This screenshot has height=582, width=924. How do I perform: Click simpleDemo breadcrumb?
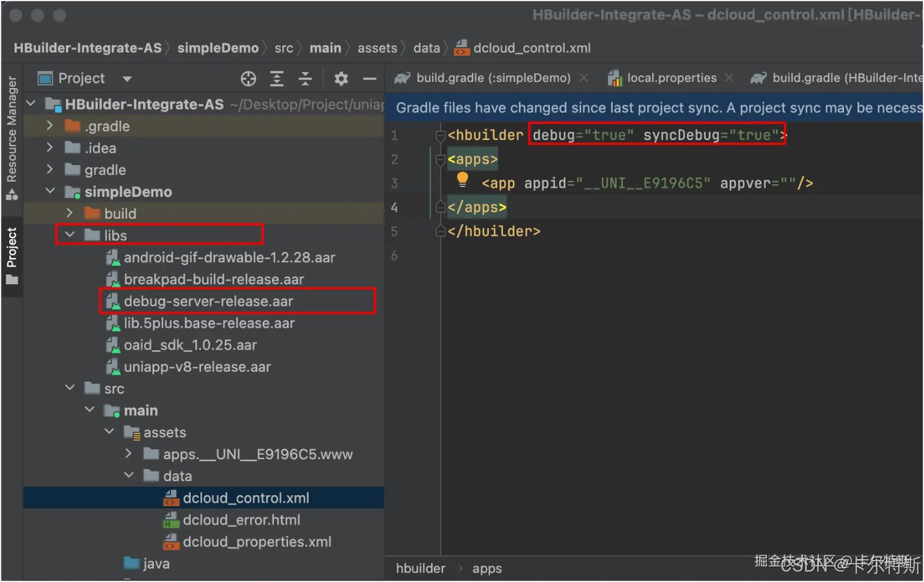coord(218,48)
